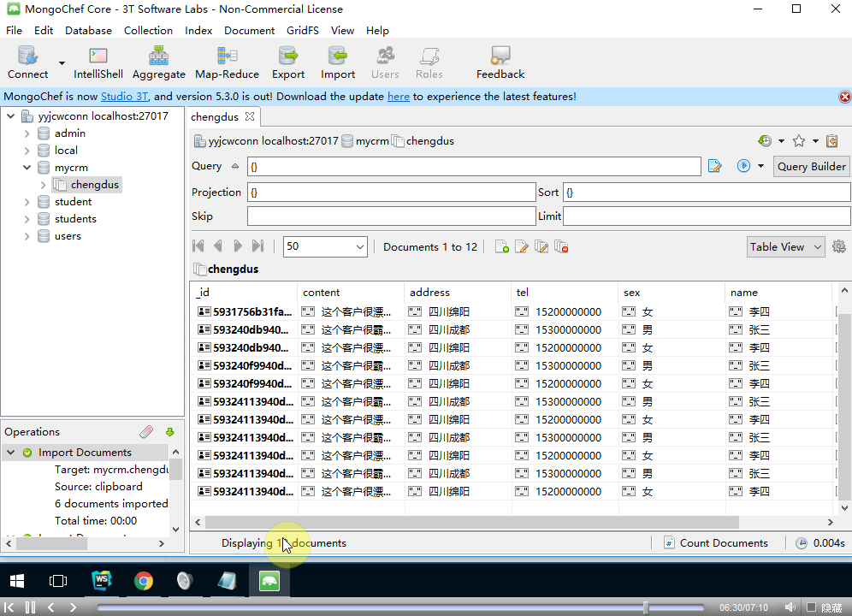
Task: Open the page size dropdown showing 50
Action: (325, 246)
